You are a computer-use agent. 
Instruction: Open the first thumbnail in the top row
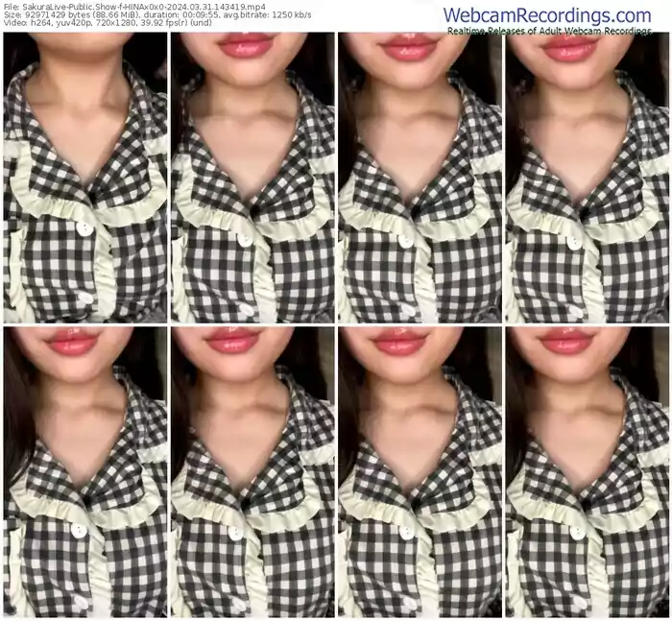(x=84, y=178)
